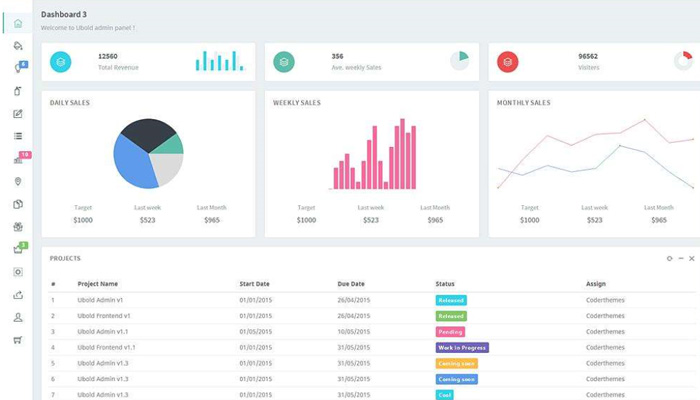Click the pink Pending status badge

[x=450, y=332]
